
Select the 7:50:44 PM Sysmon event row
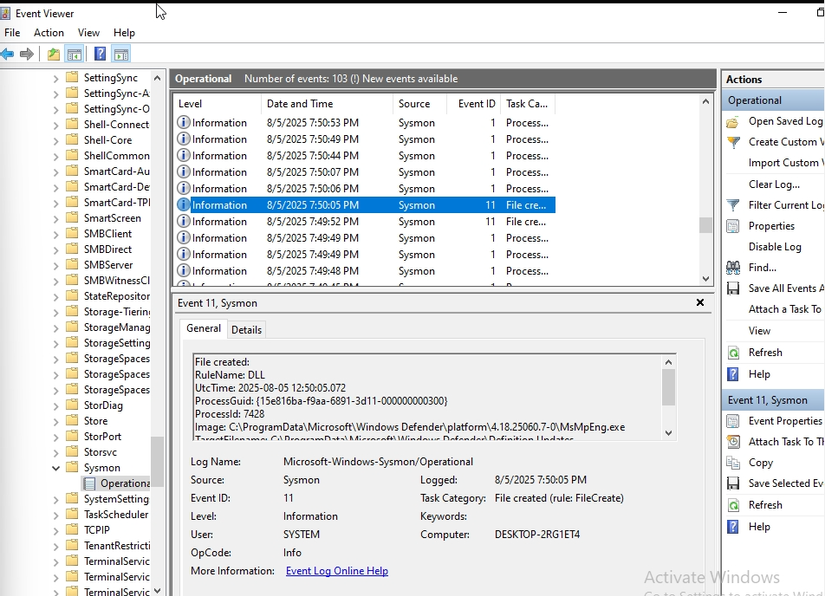(365, 156)
